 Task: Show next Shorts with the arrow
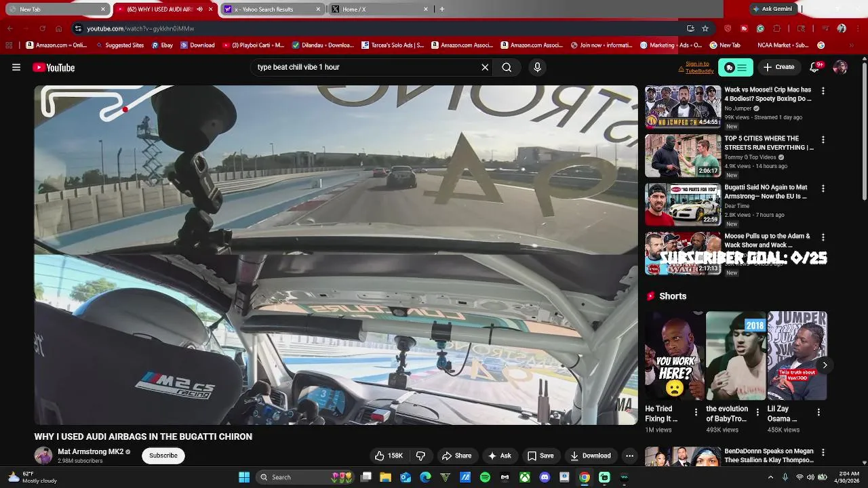point(825,365)
